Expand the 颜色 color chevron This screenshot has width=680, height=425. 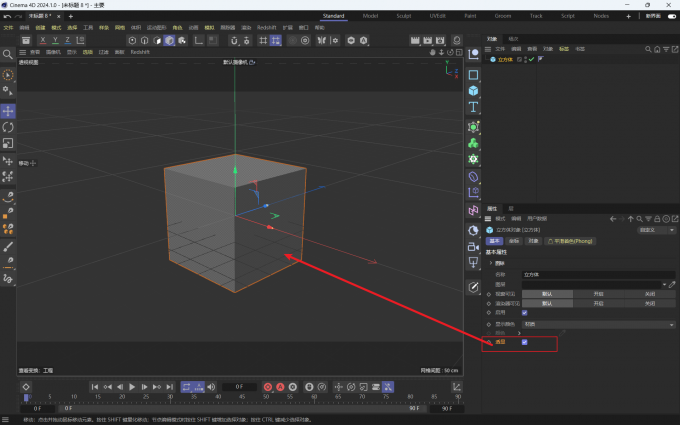tap(519, 333)
